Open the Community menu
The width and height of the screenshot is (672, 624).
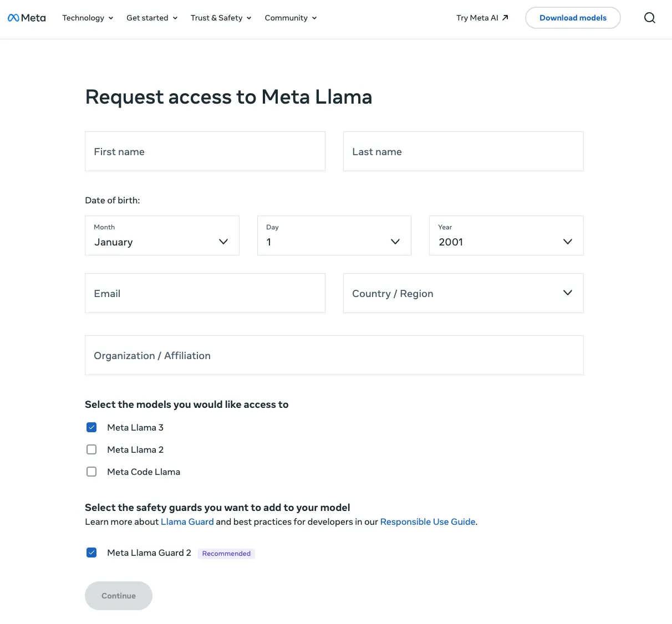click(291, 18)
